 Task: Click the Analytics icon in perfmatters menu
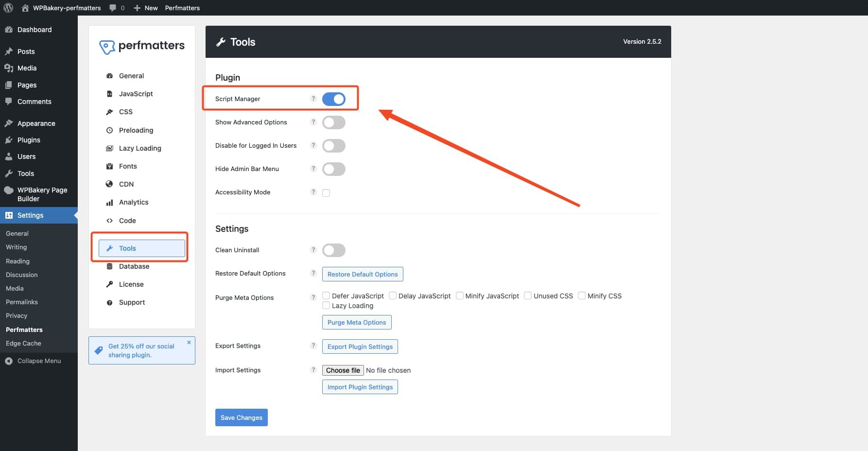pos(110,202)
